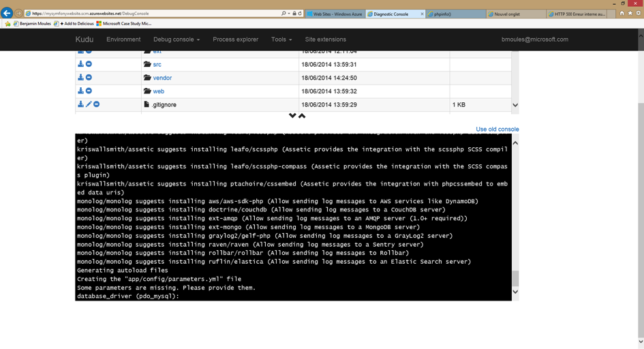Click the Kudu brand link
This screenshot has width=644, height=349.
[x=85, y=40]
